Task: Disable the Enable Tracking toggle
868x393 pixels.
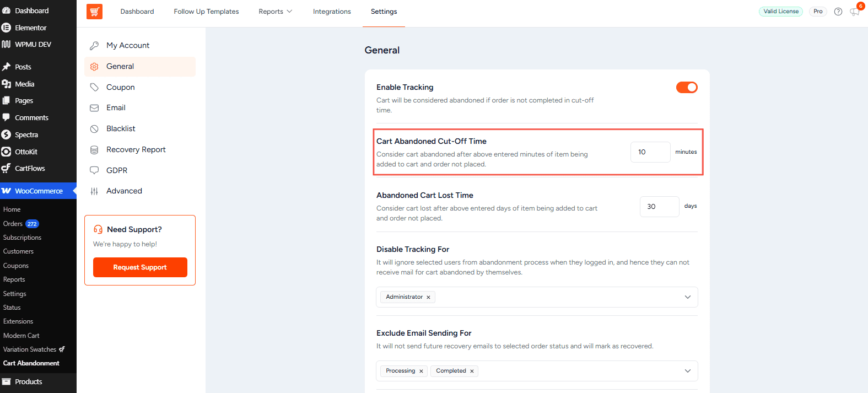Action: coord(687,88)
